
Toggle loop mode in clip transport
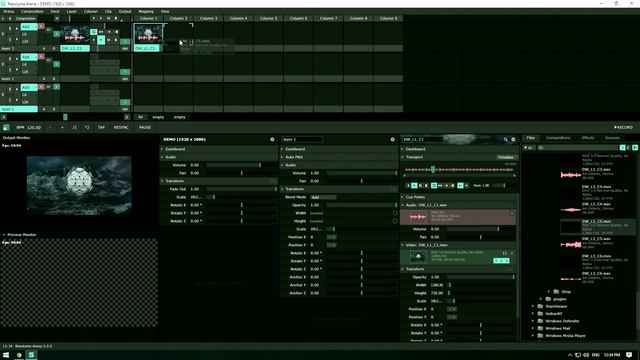coord(434,186)
